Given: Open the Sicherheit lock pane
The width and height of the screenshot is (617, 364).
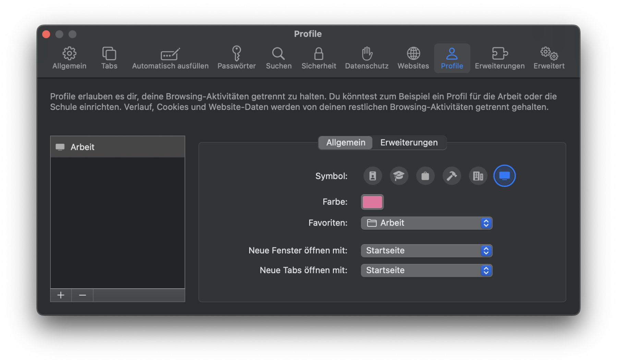Looking at the screenshot, I should [319, 58].
